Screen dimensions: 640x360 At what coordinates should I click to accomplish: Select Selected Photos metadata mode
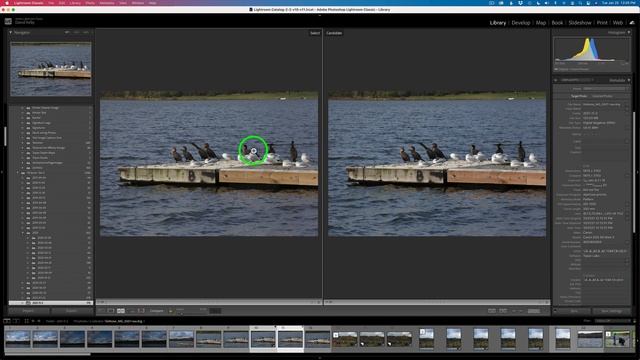(x=602, y=96)
